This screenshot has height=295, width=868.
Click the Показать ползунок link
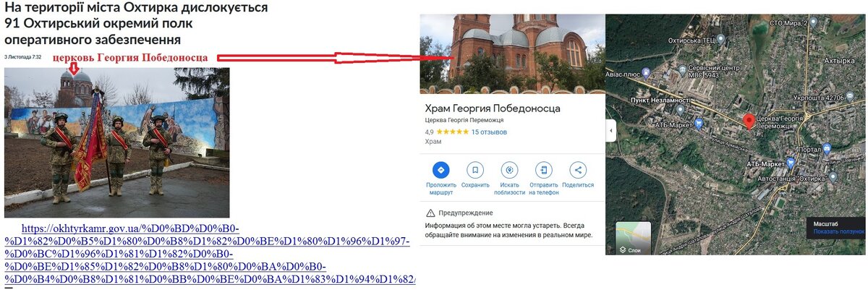coord(838,231)
